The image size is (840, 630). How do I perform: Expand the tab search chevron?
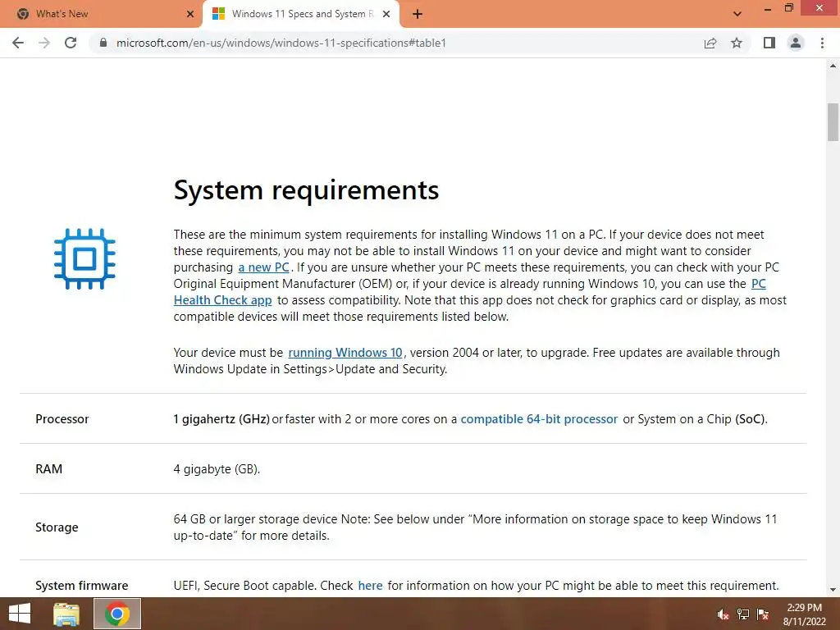coord(737,14)
